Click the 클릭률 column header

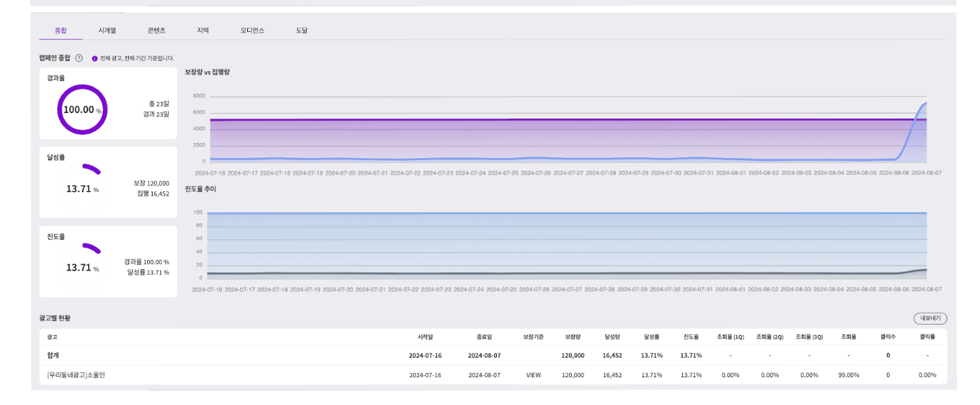pyautogui.click(x=927, y=337)
